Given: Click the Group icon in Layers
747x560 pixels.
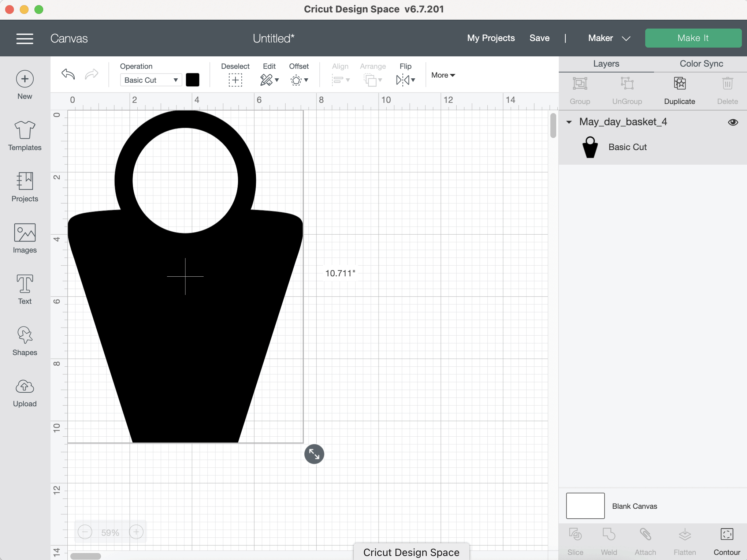Looking at the screenshot, I should click(580, 84).
